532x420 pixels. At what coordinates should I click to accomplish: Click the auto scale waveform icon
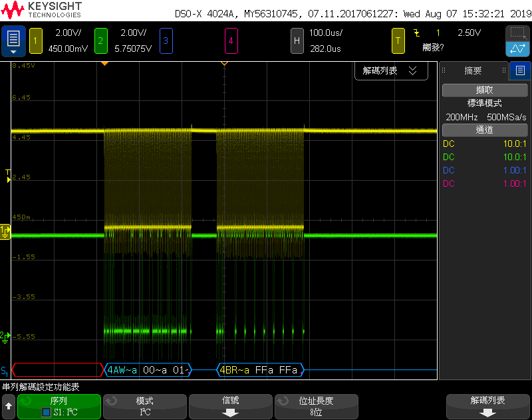coord(517,49)
